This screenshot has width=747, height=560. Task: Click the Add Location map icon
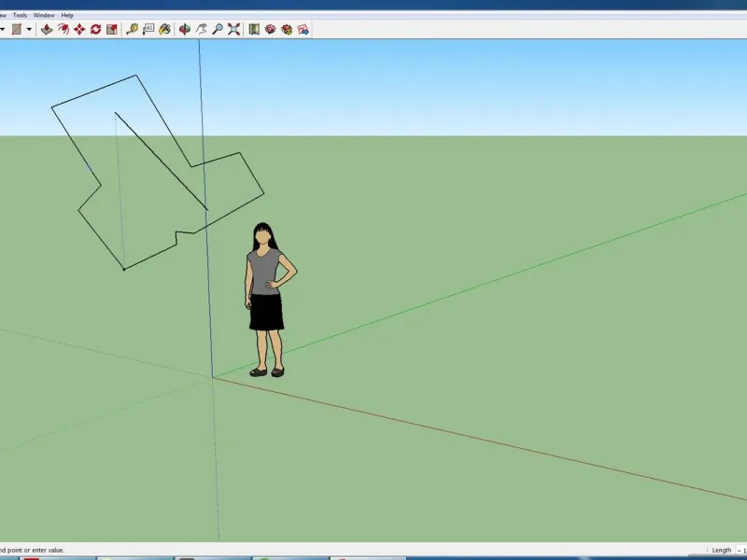point(254,30)
